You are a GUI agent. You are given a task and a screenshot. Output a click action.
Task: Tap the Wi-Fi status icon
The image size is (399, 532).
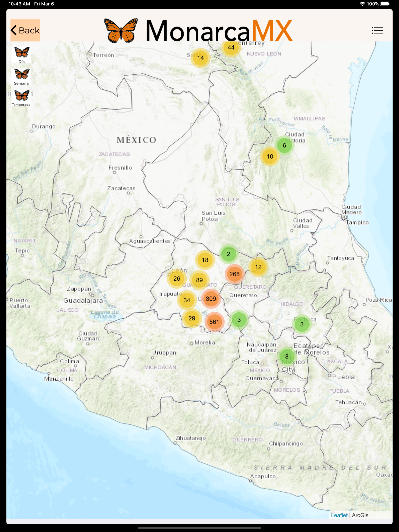coord(362,4)
